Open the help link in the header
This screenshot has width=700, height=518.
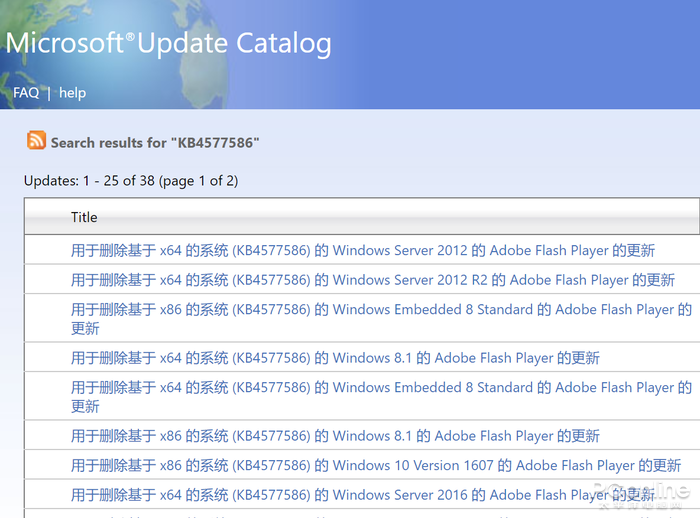click(72, 93)
